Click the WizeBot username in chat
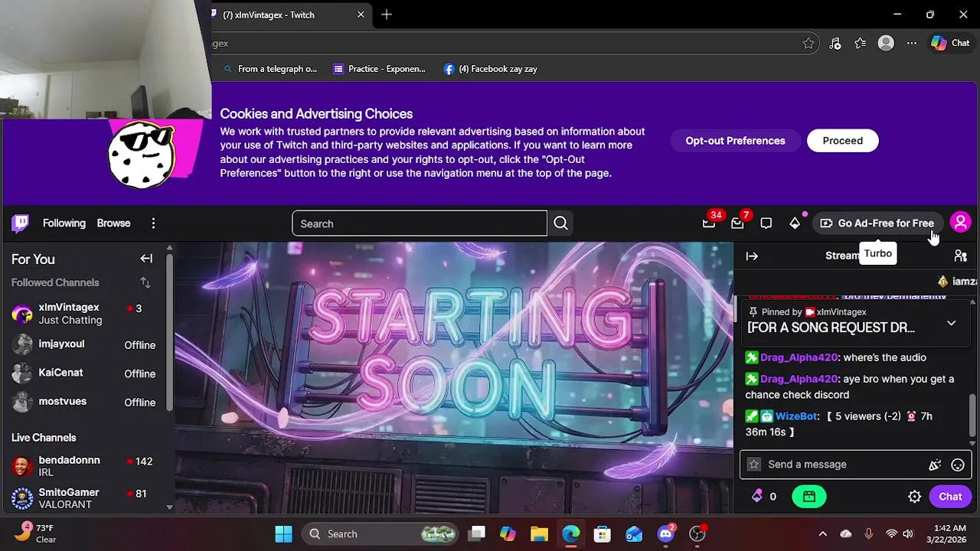 [796, 416]
